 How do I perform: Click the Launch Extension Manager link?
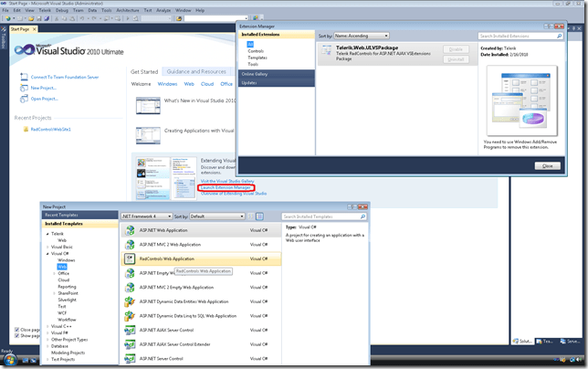(226, 187)
